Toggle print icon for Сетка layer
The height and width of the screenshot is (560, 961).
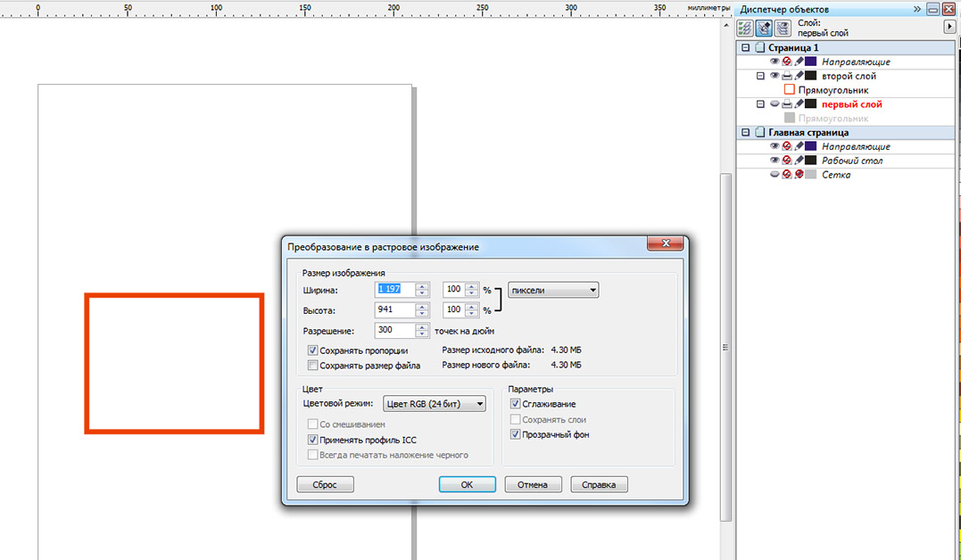pyautogui.click(x=787, y=175)
